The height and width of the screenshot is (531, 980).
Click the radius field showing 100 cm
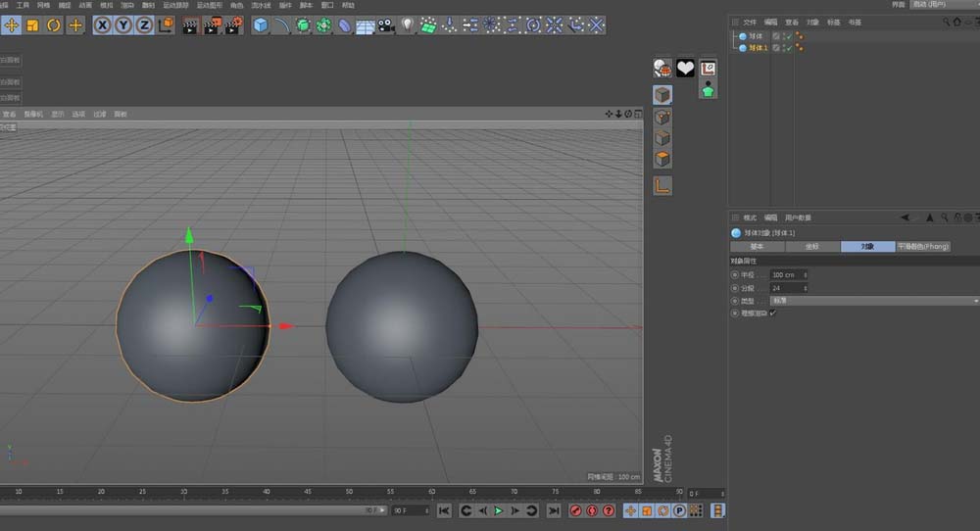click(x=786, y=275)
